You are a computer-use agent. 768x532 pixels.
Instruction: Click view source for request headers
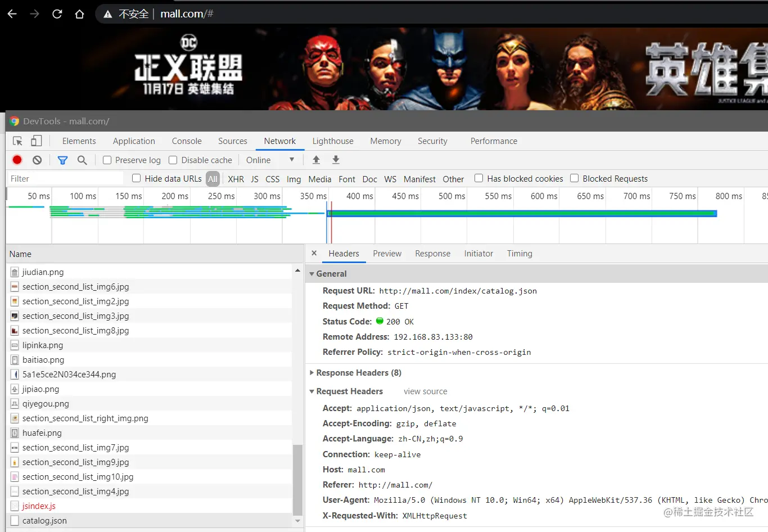426,391
